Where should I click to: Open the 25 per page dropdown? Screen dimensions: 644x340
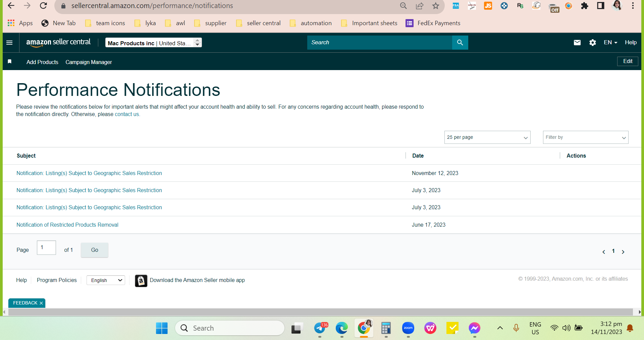click(x=487, y=137)
